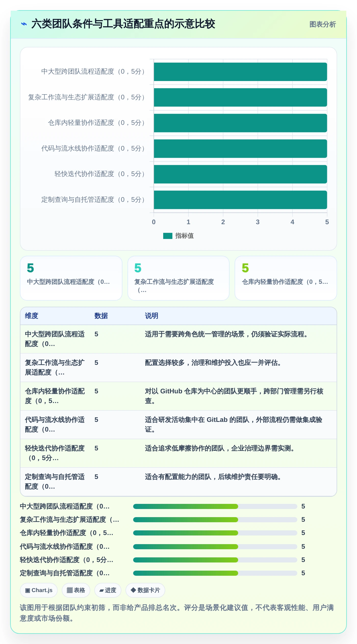The width and height of the screenshot is (357, 644).
Task: Click the Chart.js tag chip
Action: click(x=39, y=590)
